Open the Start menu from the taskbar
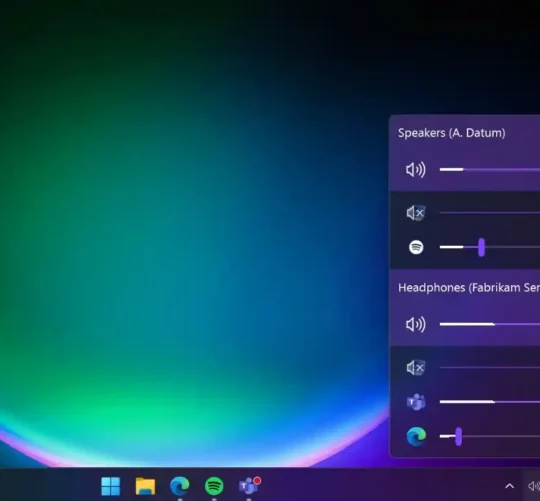 [111, 486]
